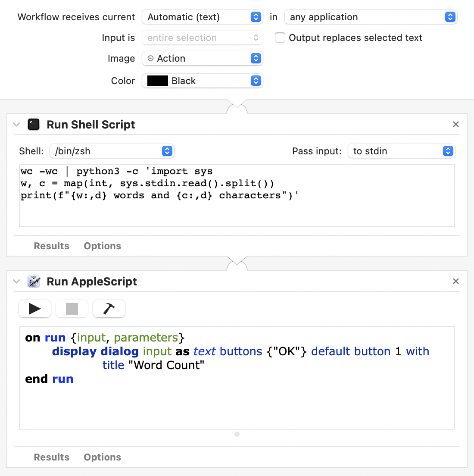This screenshot has width=474, height=476.
Task: Show Results of Run AppleScript
Action: (52, 457)
